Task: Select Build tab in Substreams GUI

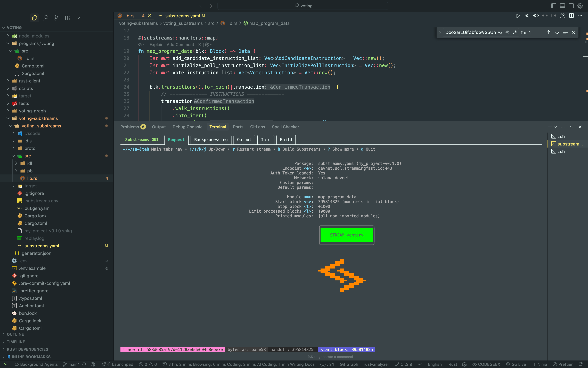Action: (286, 140)
